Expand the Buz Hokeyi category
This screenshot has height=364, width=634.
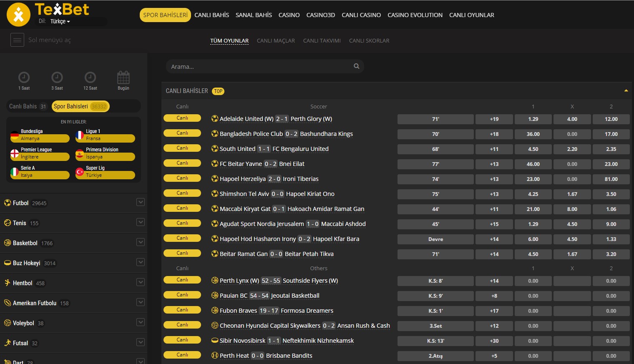[141, 262]
